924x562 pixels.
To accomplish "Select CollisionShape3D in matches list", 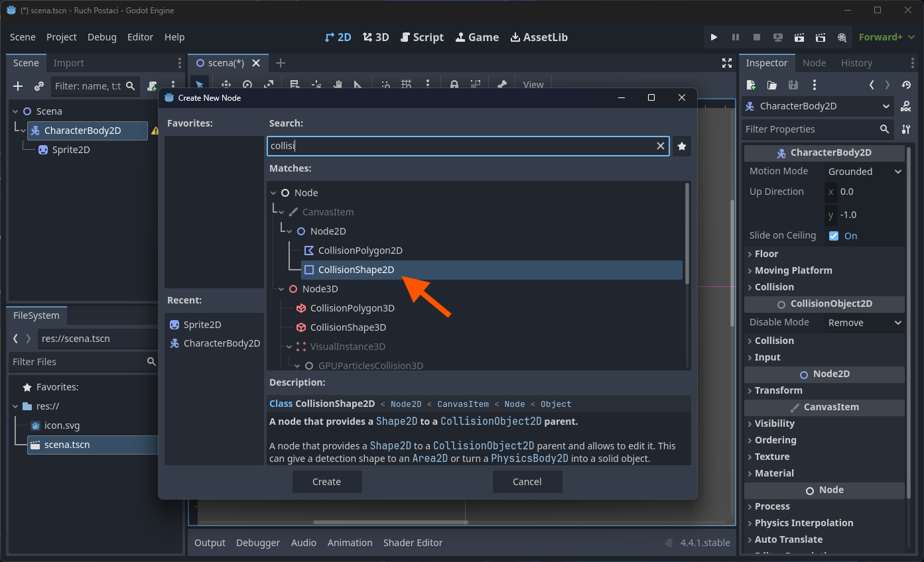I will coord(348,327).
